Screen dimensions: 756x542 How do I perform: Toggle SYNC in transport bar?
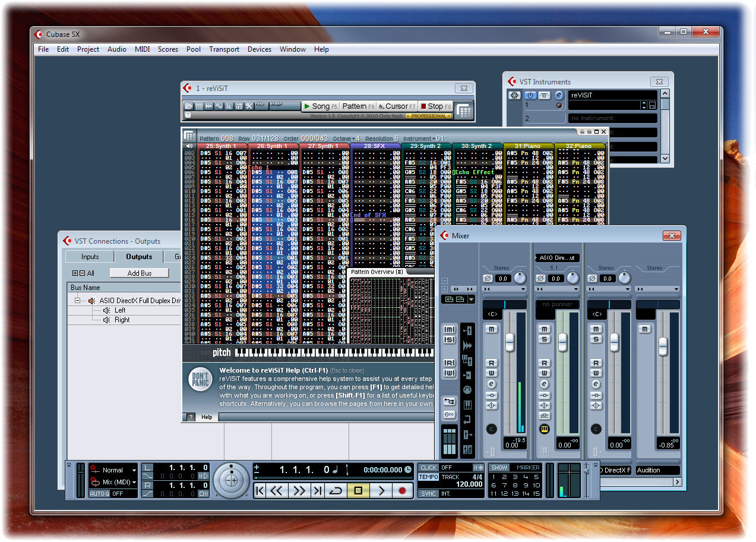point(429,493)
